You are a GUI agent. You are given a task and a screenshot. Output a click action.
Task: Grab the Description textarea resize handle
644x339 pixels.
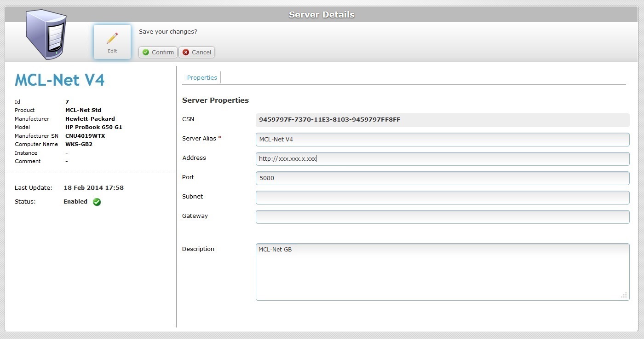click(624, 295)
